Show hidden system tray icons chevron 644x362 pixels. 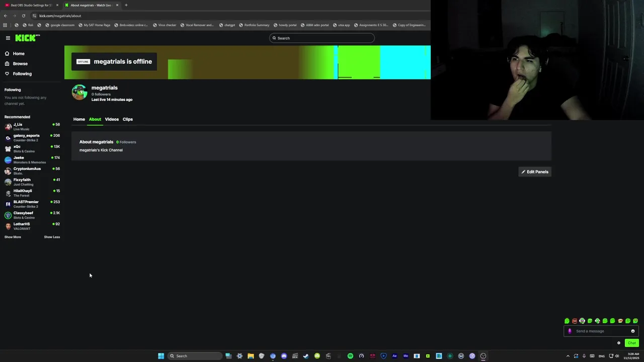[568, 356]
